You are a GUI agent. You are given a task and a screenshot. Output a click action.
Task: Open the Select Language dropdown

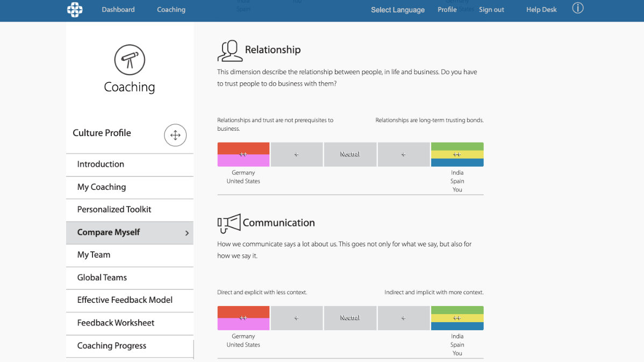tap(397, 10)
